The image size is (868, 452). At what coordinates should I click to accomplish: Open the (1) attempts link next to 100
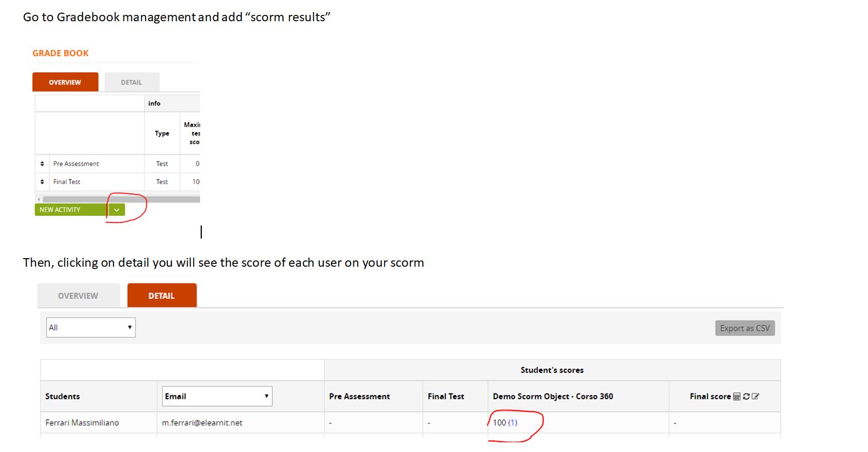[513, 423]
